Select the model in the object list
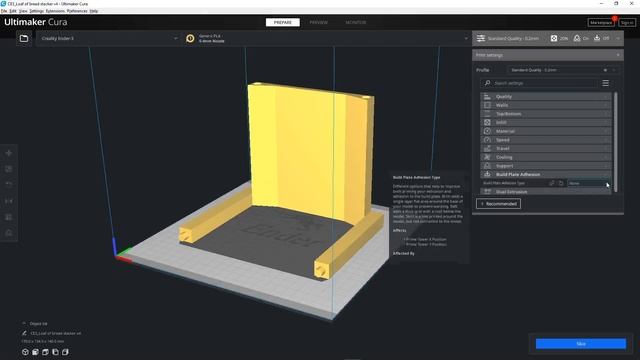This screenshot has height=360, width=640. [x=56, y=333]
